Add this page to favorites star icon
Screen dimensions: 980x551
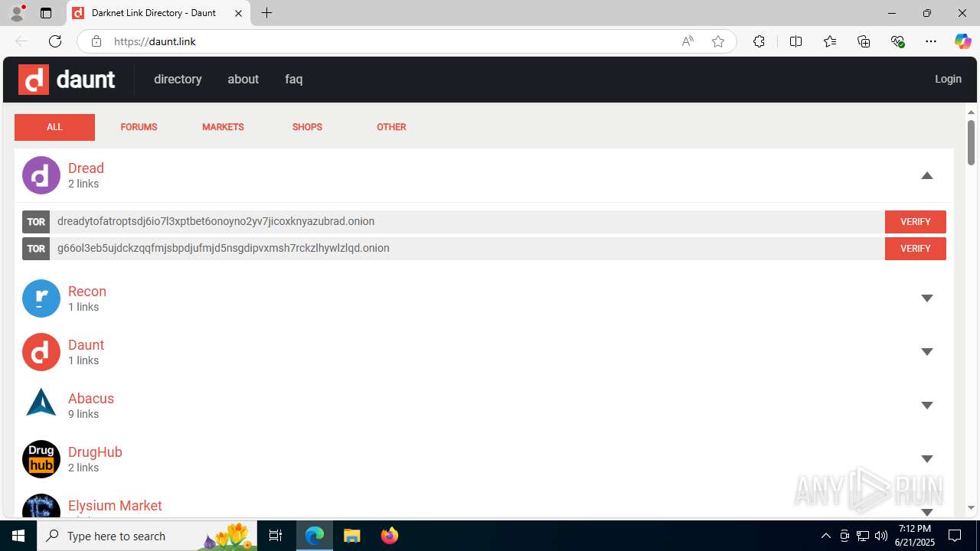point(718,41)
